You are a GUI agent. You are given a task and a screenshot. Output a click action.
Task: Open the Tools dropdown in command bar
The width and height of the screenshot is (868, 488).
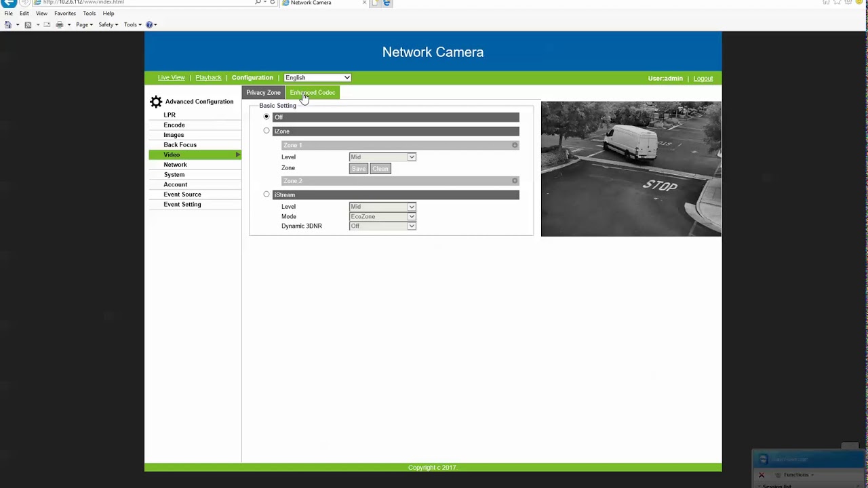[133, 24]
